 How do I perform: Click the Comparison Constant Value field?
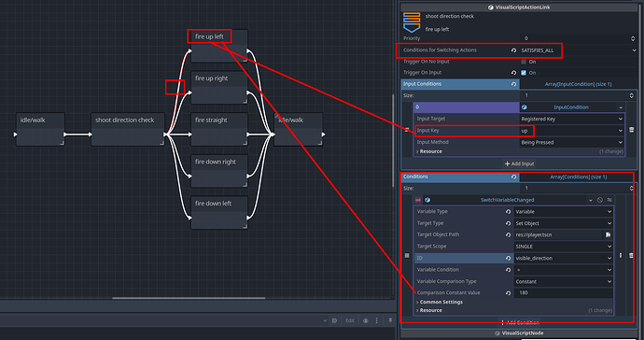click(x=564, y=293)
